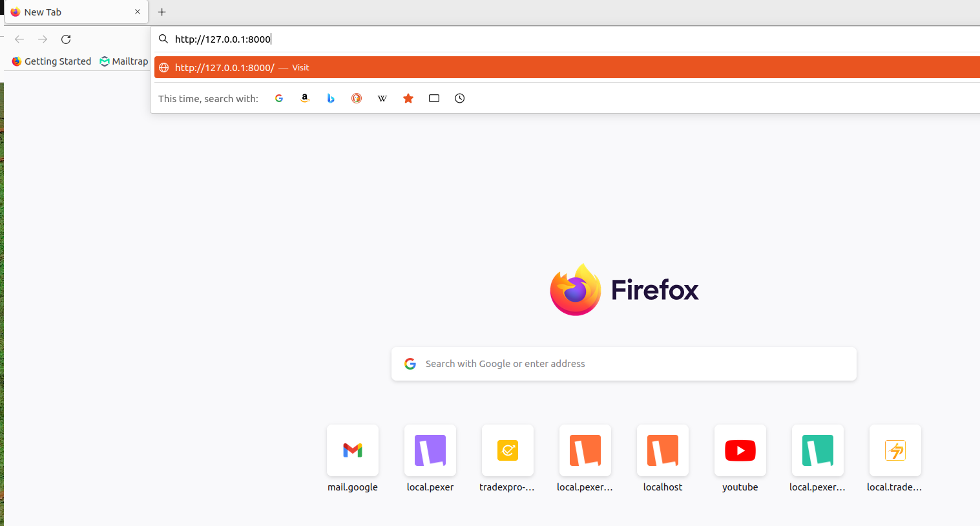Search this time with DuckDuckGo icon
The image size is (980, 526).
[x=357, y=98]
